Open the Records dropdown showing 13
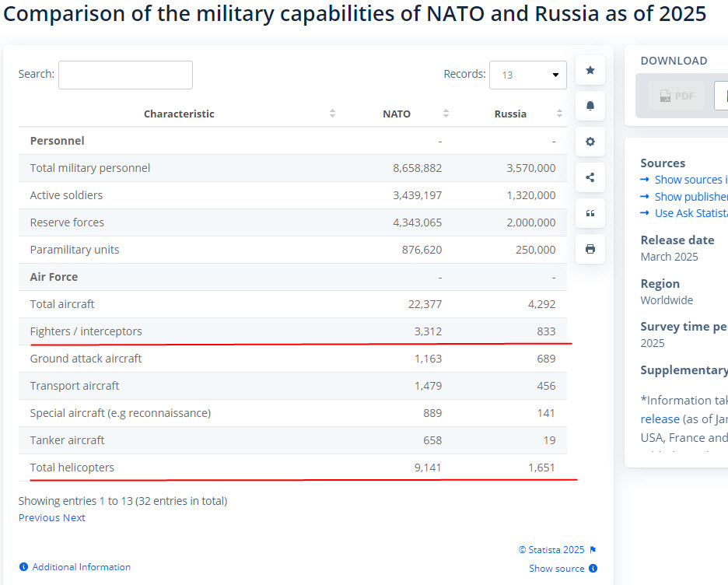 point(528,75)
